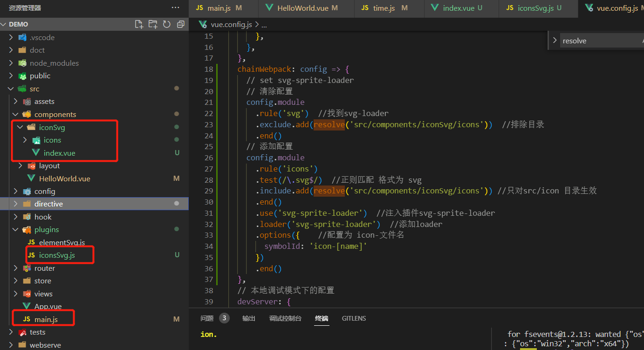Click the assets folder icon

27,101
